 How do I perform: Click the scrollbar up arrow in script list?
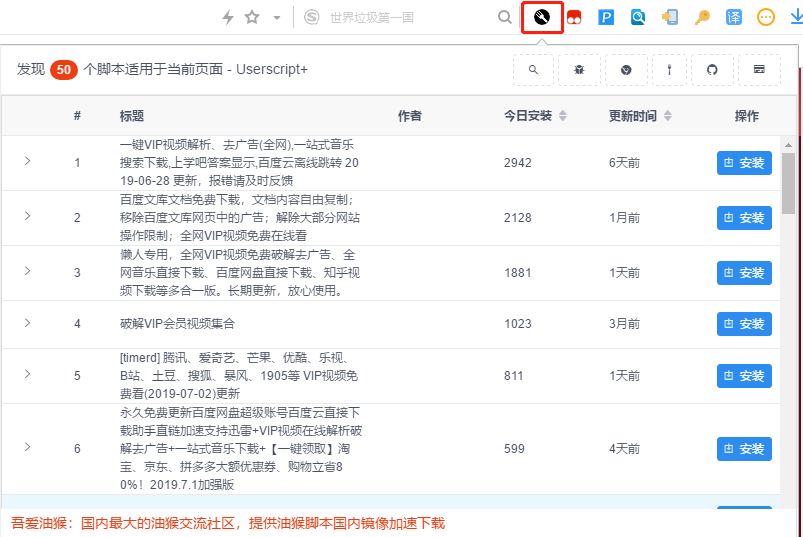[788, 145]
